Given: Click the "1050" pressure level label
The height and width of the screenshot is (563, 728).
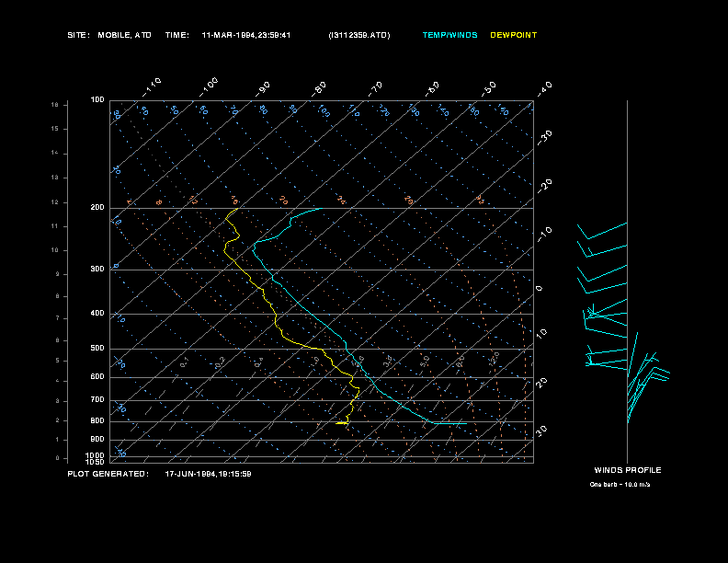Looking at the screenshot, I should pos(96,462).
